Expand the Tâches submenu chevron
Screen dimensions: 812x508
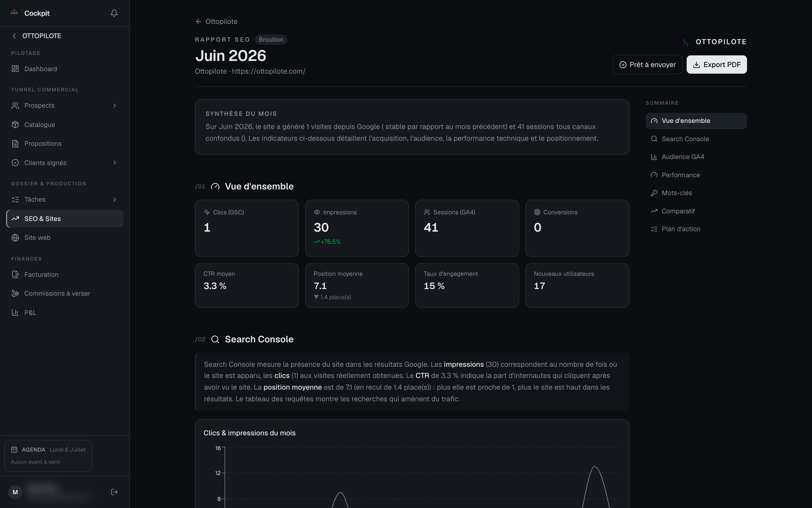(115, 200)
